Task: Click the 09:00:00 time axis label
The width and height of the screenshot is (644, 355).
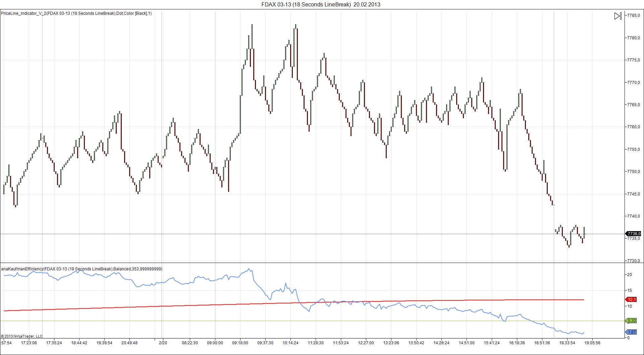Action: (215, 343)
